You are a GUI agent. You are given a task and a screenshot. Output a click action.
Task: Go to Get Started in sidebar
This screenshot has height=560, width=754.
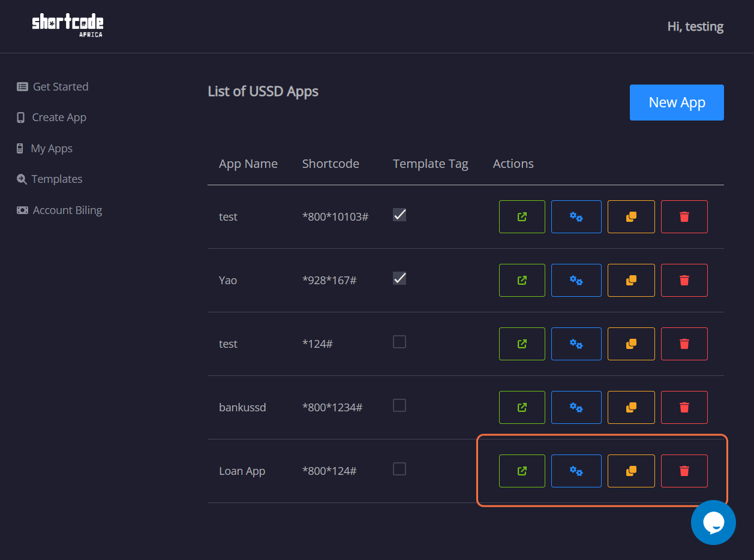tap(53, 86)
